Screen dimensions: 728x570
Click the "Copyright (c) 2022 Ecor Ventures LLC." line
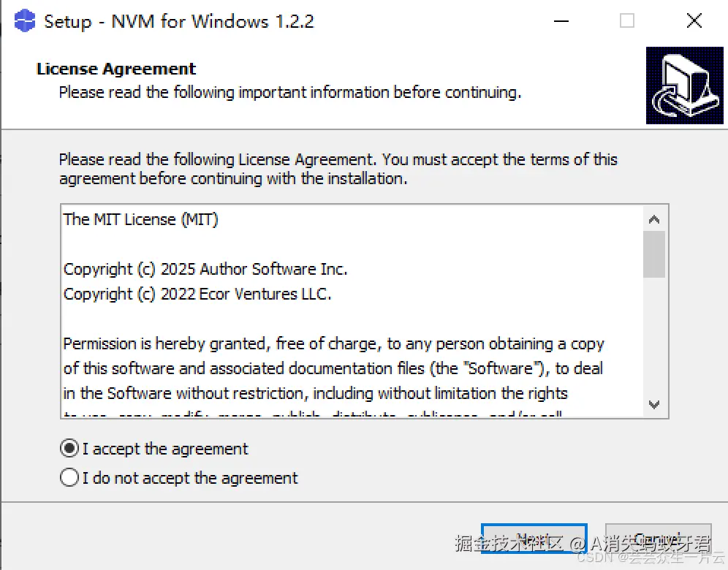(197, 294)
